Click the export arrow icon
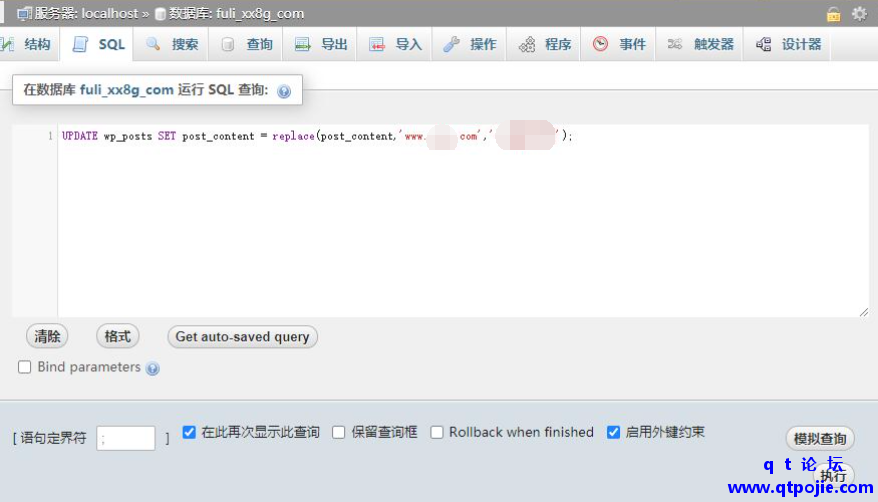The height and width of the screenshot is (502, 878). pos(302,44)
